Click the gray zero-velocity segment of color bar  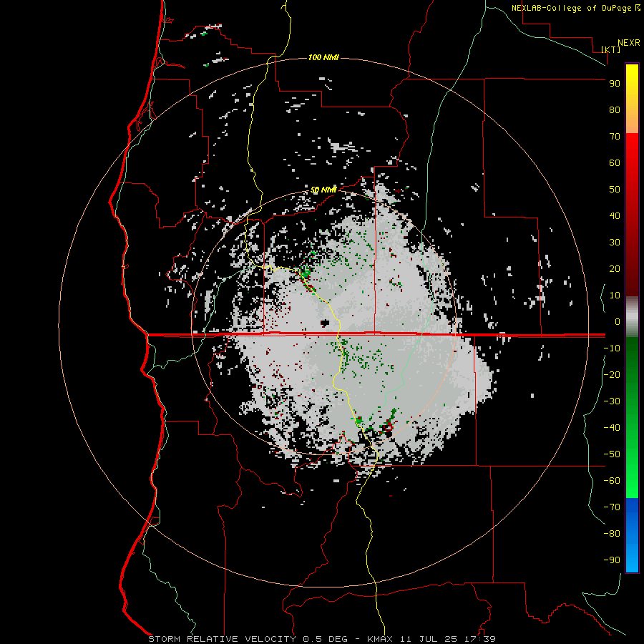632,317
